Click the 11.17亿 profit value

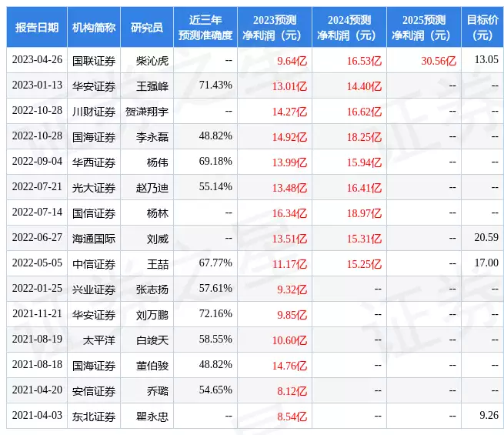(289, 264)
